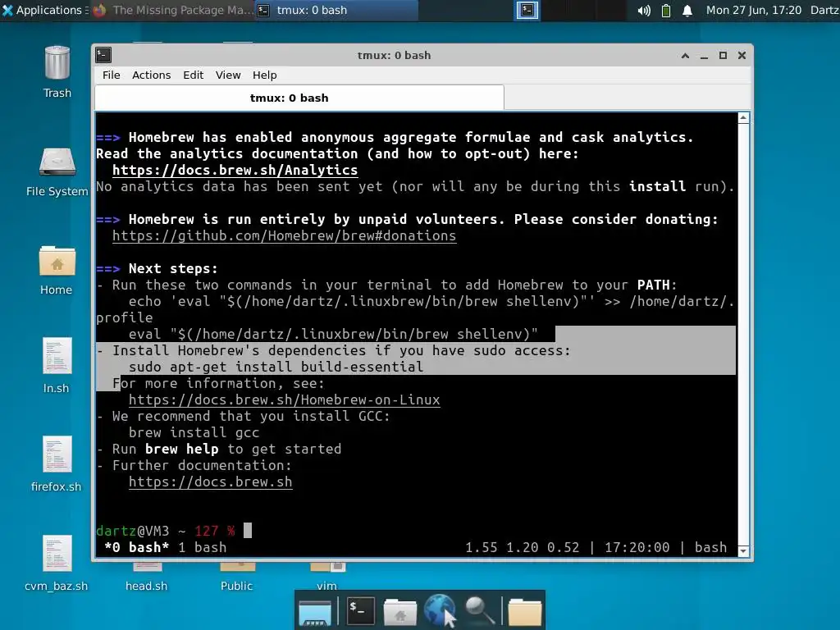Screen dimensions: 840x630
Task: Click the terminal scrollbar down arrow
Action: [743, 550]
